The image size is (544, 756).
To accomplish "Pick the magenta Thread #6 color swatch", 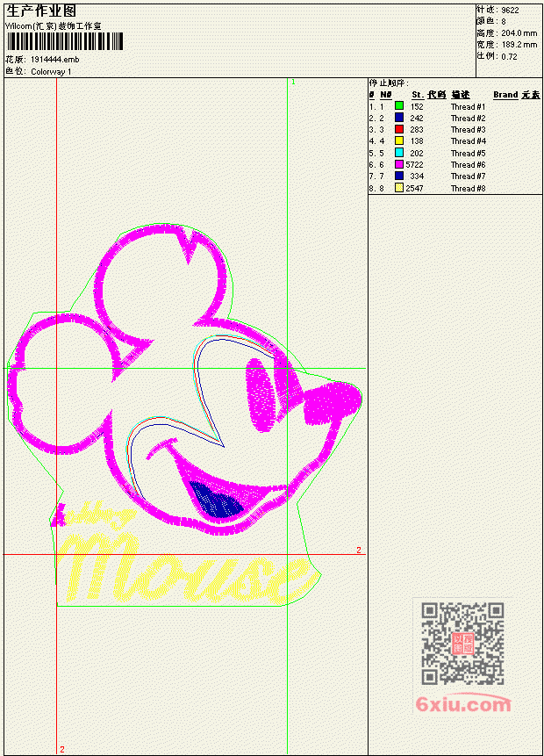I will tap(399, 164).
